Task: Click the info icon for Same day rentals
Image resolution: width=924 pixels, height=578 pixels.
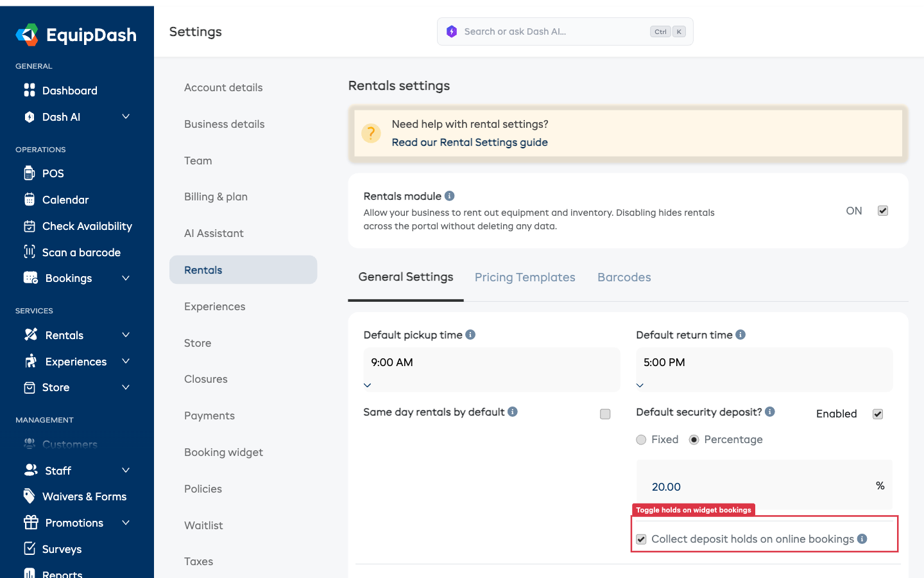Action: click(x=513, y=412)
